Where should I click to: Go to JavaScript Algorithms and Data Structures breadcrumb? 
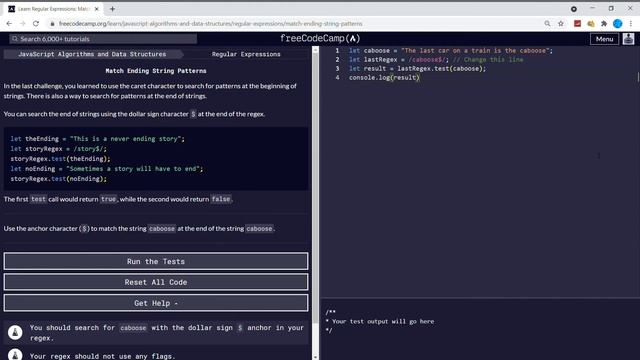(92, 54)
